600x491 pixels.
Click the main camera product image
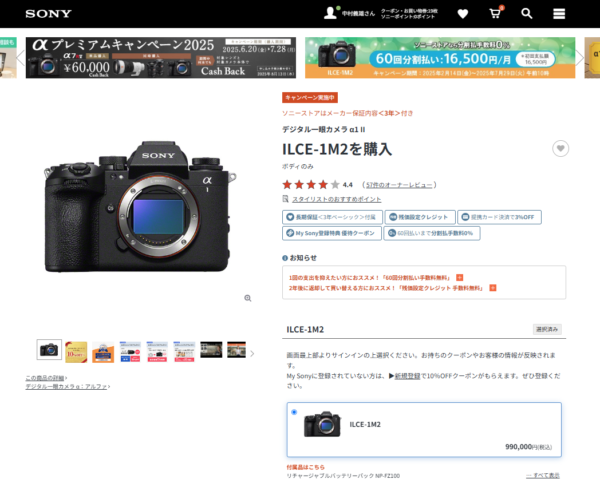click(140, 207)
